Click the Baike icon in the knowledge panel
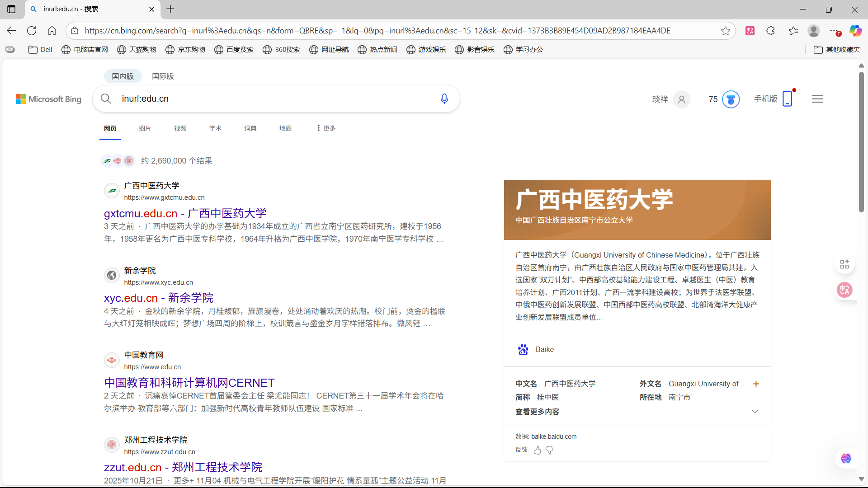 [x=523, y=349]
